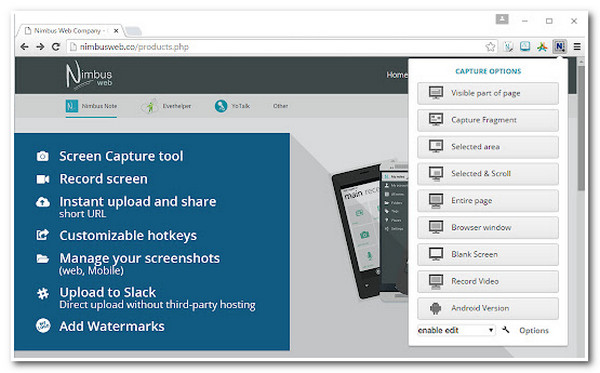The image size is (600, 373).
Task: Choose Capture Fragment option
Action: [488, 120]
